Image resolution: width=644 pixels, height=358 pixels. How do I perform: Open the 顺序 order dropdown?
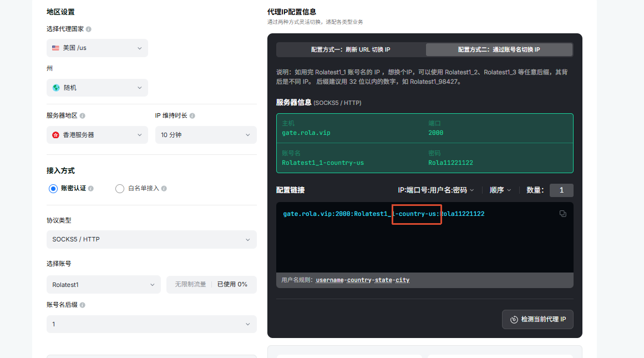(500, 190)
